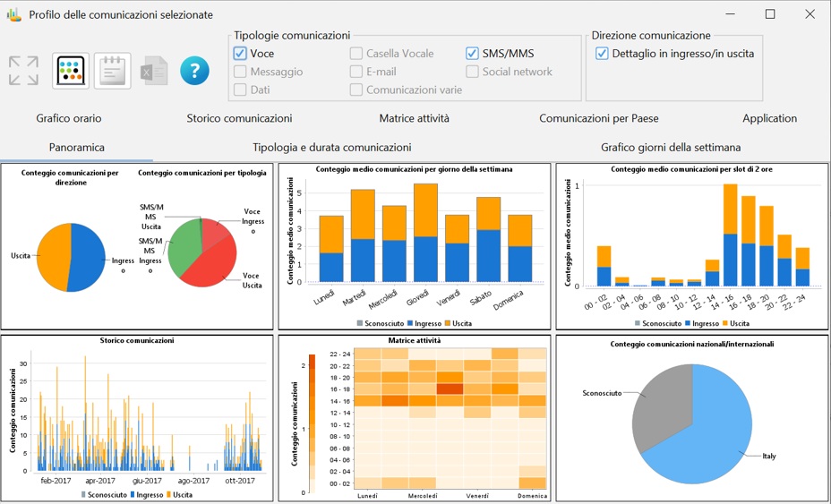Click the E-mail checkbox
Screen dimensions: 831x504
click(x=356, y=72)
